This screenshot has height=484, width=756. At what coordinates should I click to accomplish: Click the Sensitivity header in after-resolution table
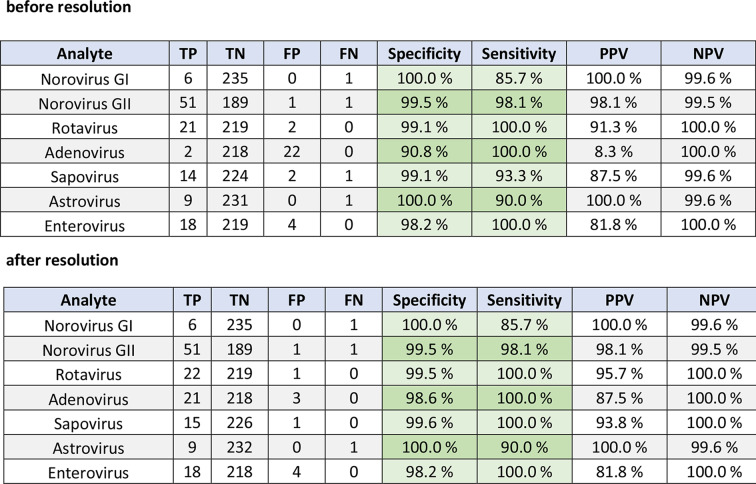pyautogui.click(x=525, y=300)
